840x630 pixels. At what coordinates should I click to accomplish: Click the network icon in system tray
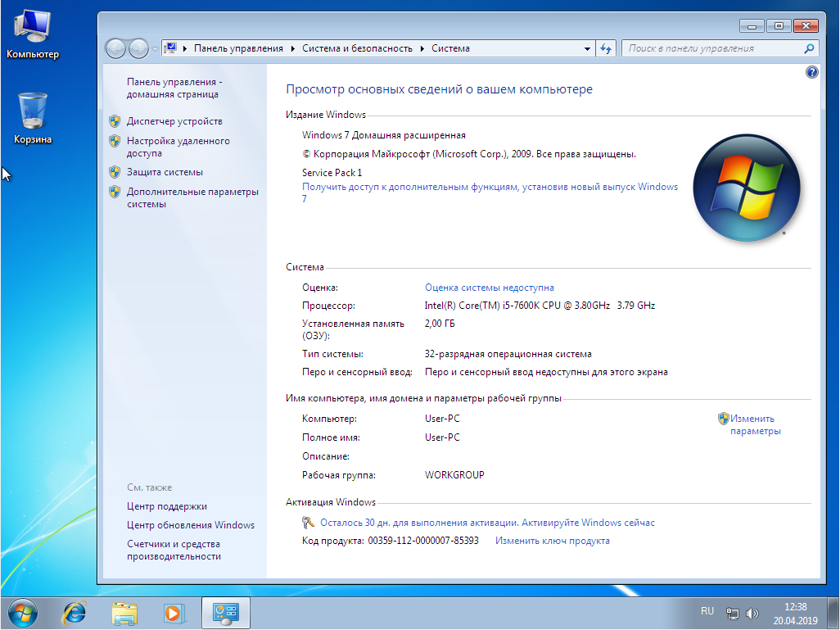pyautogui.click(x=732, y=613)
